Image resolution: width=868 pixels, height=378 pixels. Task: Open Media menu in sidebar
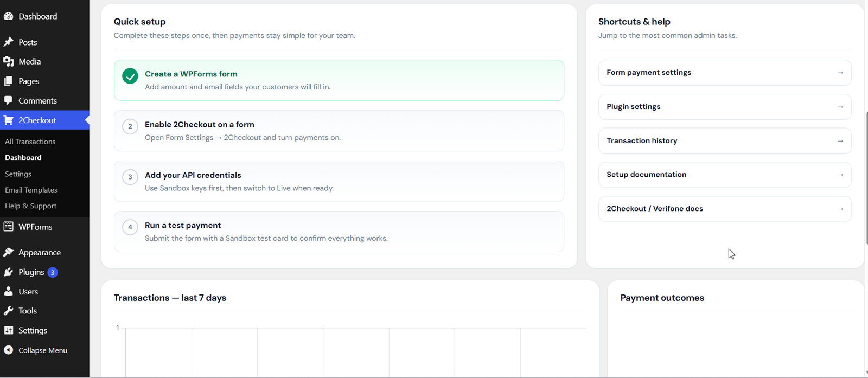[x=29, y=62]
